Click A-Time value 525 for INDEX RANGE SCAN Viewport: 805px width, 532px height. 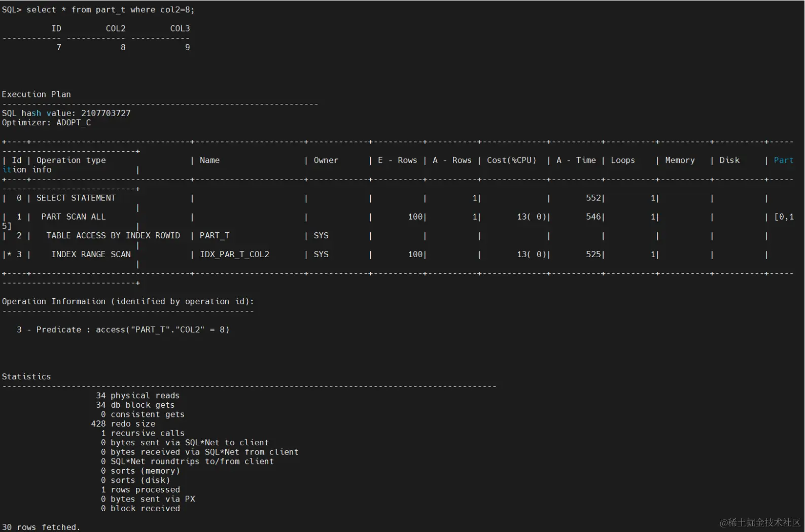pos(593,254)
